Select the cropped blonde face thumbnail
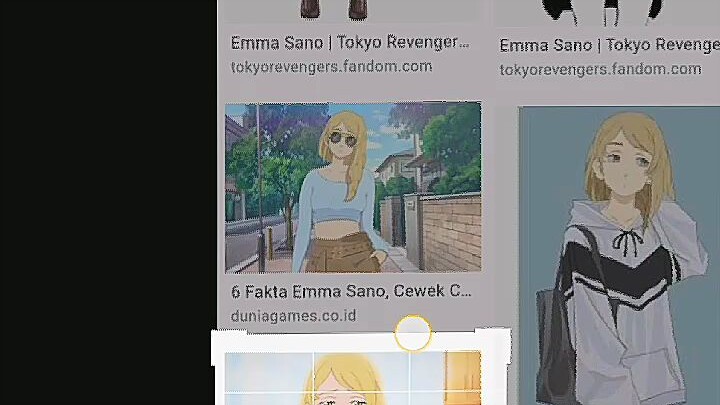This screenshot has width=720, height=405. [x=353, y=378]
